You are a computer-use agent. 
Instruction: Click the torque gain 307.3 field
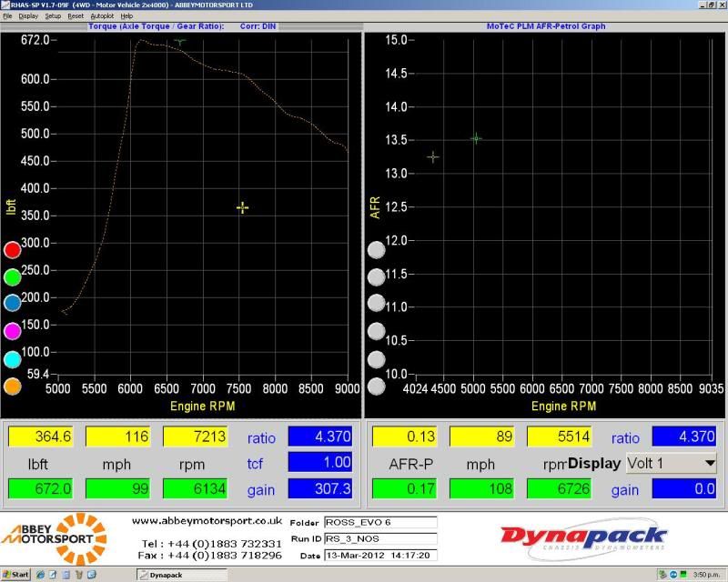(x=320, y=488)
